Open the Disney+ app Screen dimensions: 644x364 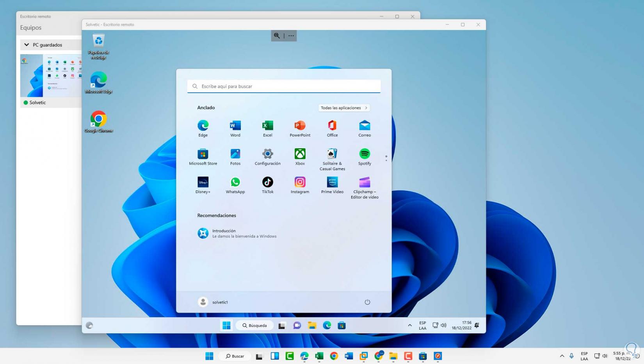click(203, 185)
